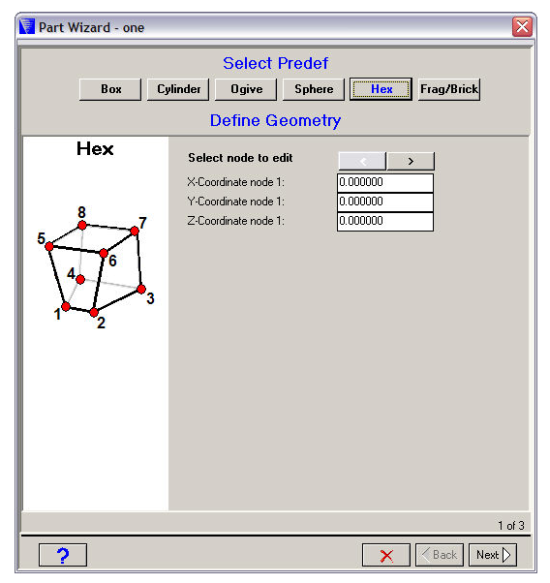Screen dimensions: 550x583
Task: Click the Z-Coordinate node 1 field
Action: [x=385, y=221]
